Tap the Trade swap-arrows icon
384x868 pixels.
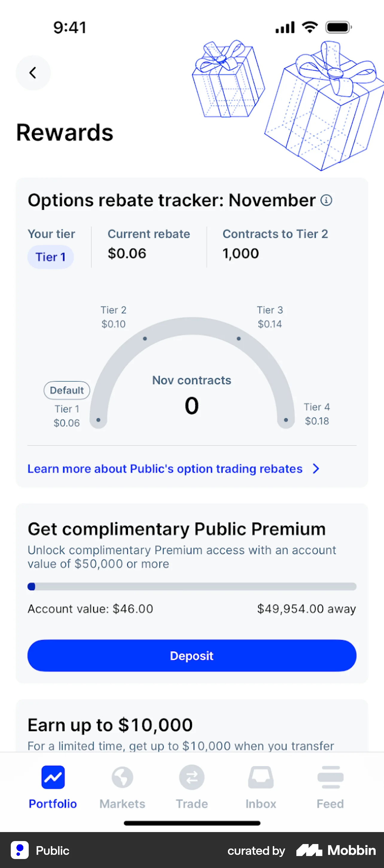tap(192, 777)
